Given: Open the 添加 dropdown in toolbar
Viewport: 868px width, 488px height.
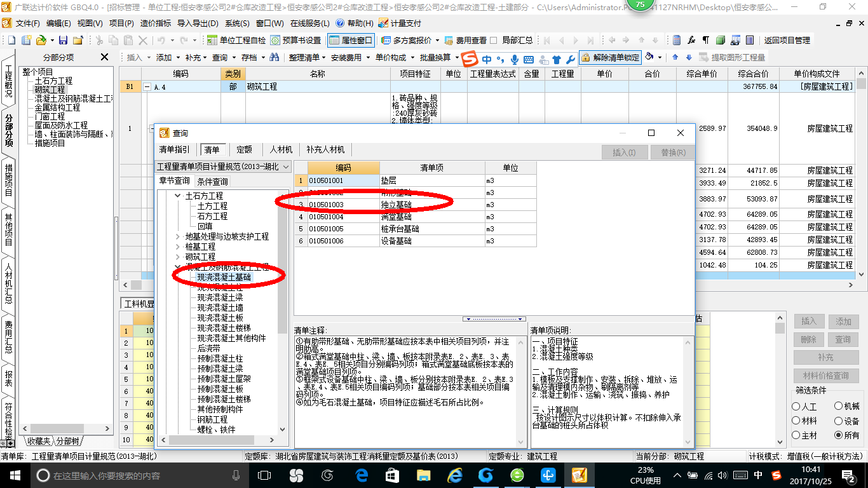Looking at the screenshot, I should click(168, 57).
